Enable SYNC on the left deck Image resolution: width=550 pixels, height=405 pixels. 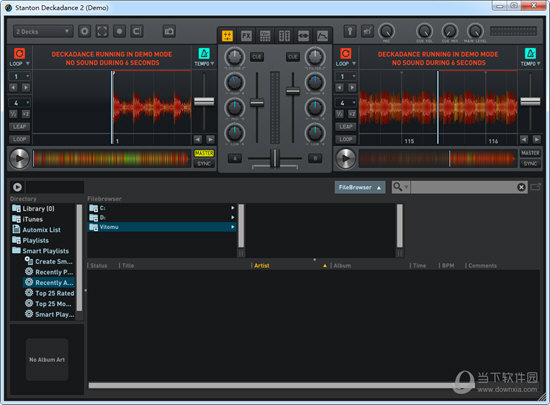204,164
